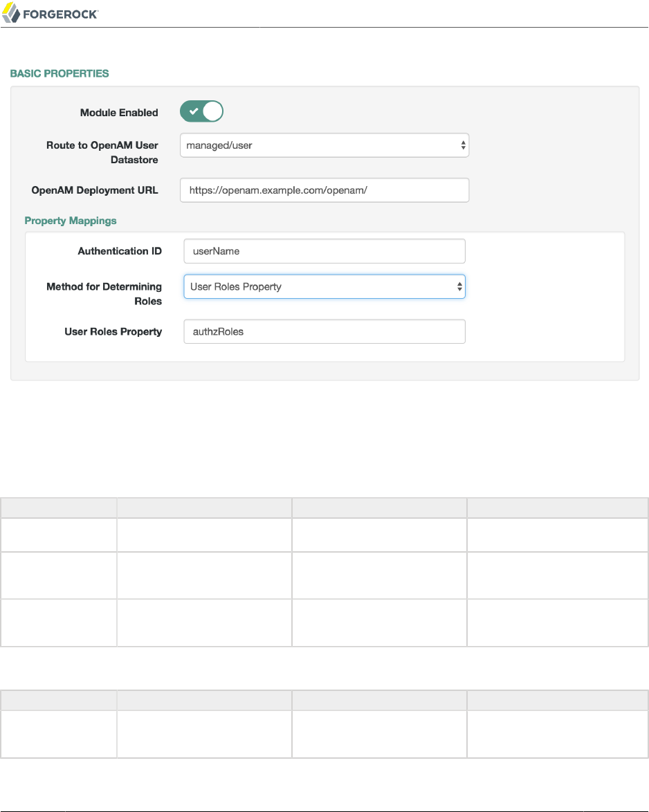Click the ForgeRock wordmark text

61,14
